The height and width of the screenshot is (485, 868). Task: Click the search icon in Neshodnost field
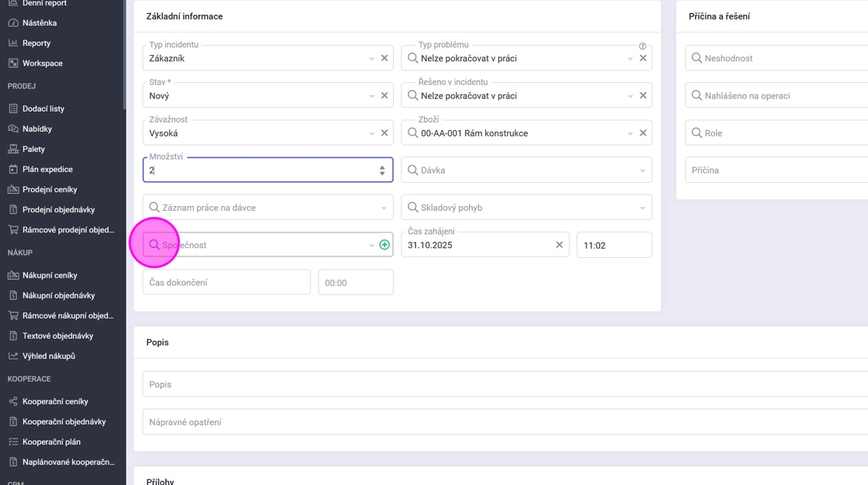[x=697, y=58]
